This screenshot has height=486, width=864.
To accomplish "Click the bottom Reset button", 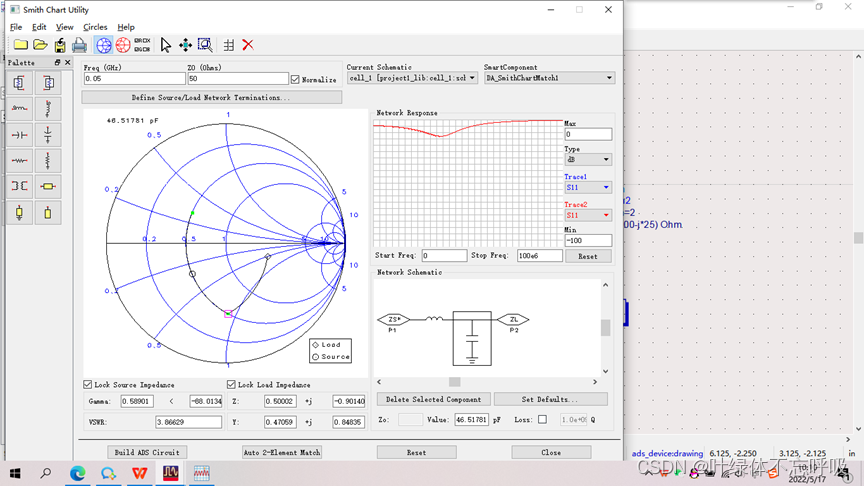I will (x=417, y=452).
